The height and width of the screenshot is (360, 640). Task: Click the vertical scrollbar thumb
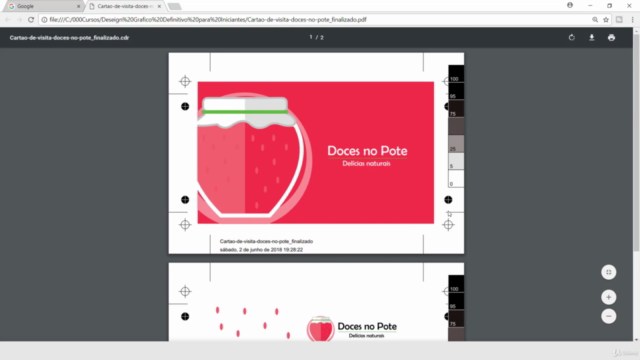(636, 143)
